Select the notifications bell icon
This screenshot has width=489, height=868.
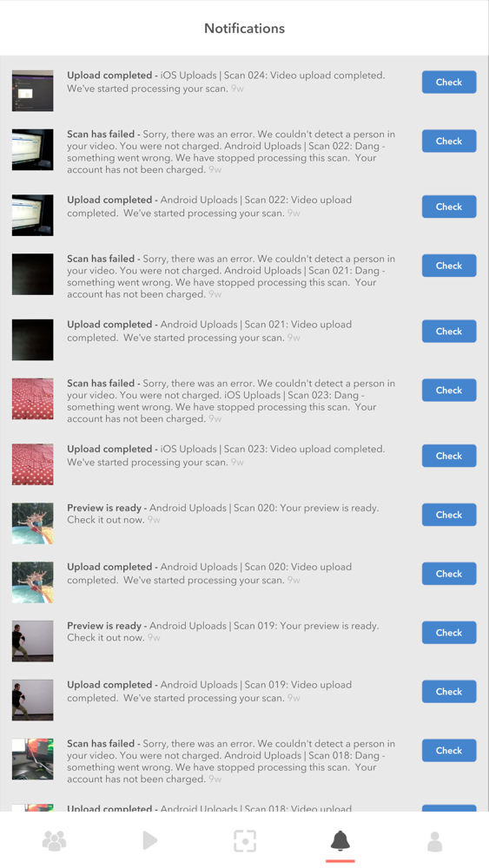pos(340,840)
